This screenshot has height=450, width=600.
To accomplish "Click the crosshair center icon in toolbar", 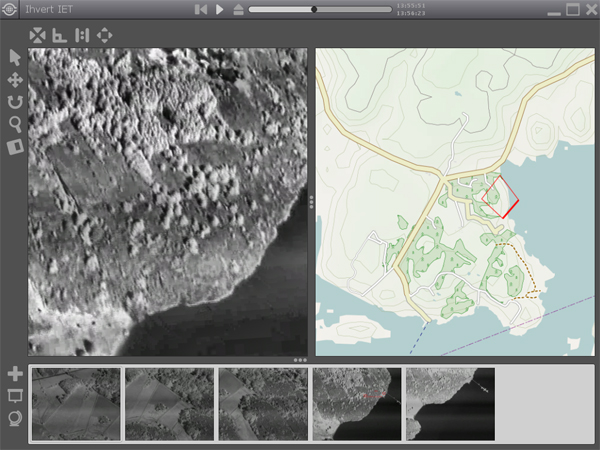I will coord(105,35).
